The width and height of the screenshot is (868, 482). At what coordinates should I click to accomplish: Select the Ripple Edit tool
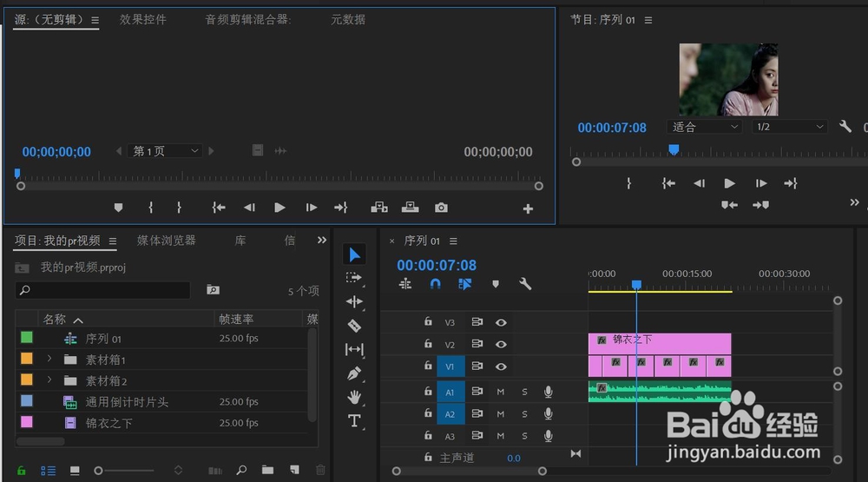pos(354,301)
